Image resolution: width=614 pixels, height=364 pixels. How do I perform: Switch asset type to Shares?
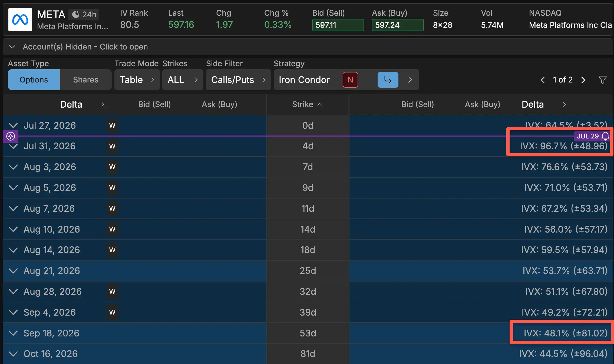coord(85,80)
